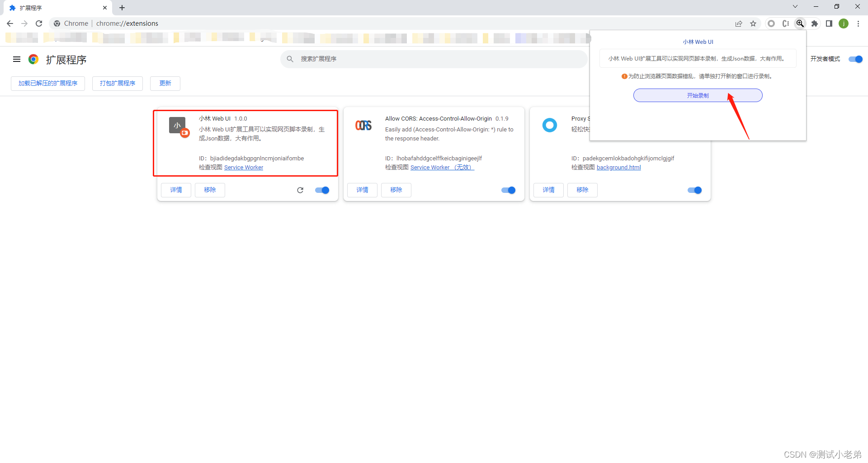Click the ID lhobafahddgcelffkeicbaginigeejlf text
Screen dimensions: 868x463
[x=439, y=159]
